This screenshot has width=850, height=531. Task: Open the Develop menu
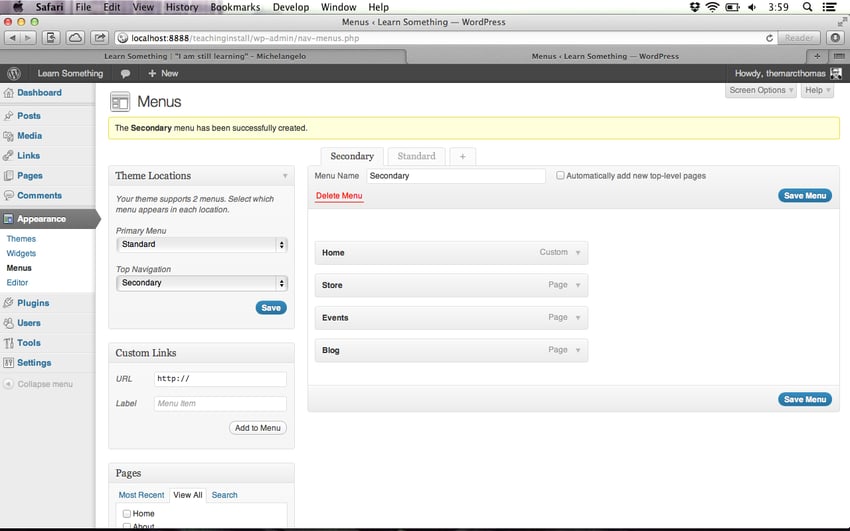click(291, 7)
